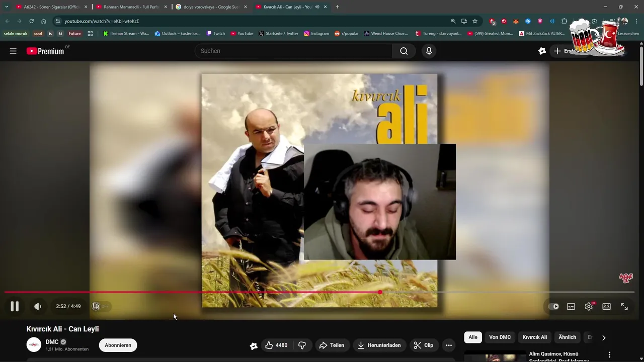
Task: Start voice search with microphone icon
Action: click(x=429, y=51)
